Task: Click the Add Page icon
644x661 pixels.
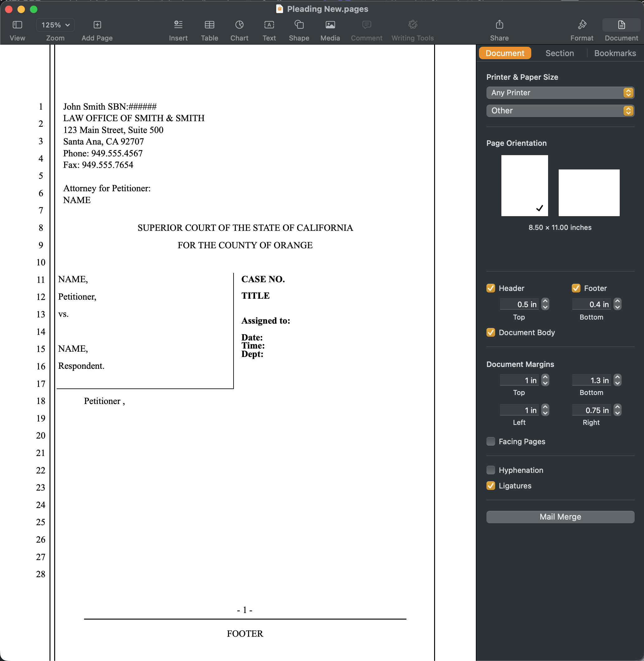Action: coord(97,25)
